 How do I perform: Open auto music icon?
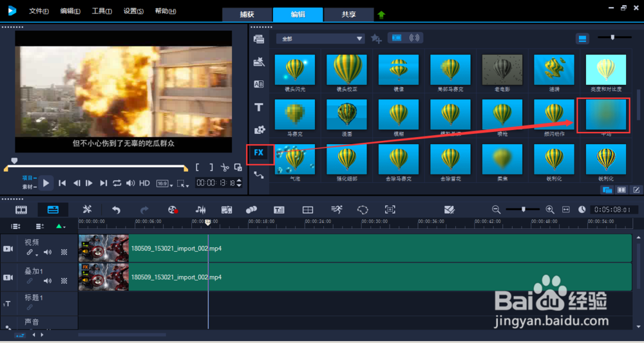pyautogui.click(x=226, y=210)
